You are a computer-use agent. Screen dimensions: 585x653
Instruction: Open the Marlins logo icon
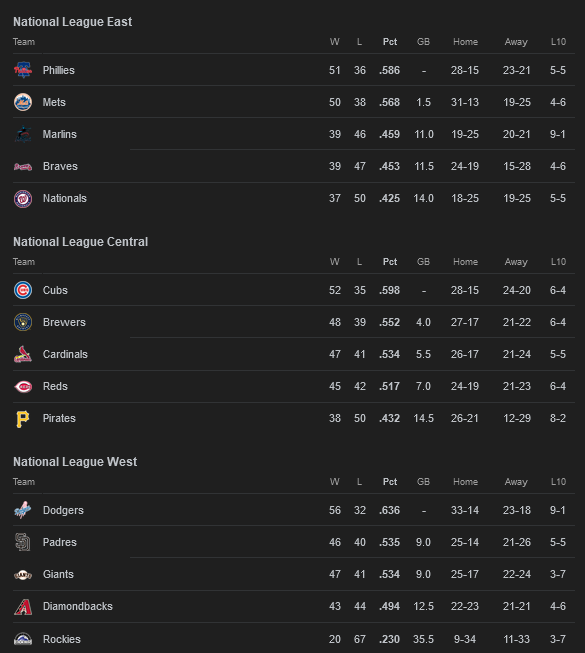(x=23, y=134)
